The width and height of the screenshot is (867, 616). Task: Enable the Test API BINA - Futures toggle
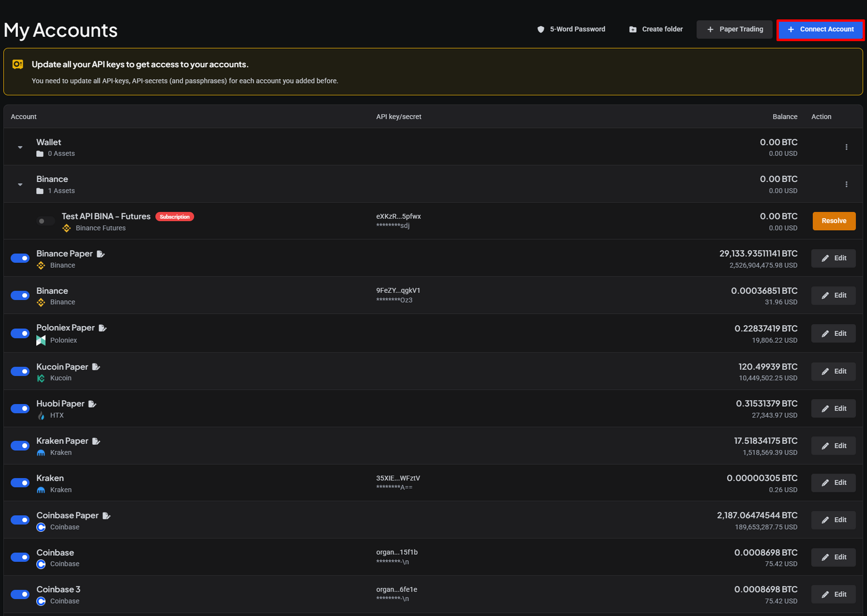point(46,221)
